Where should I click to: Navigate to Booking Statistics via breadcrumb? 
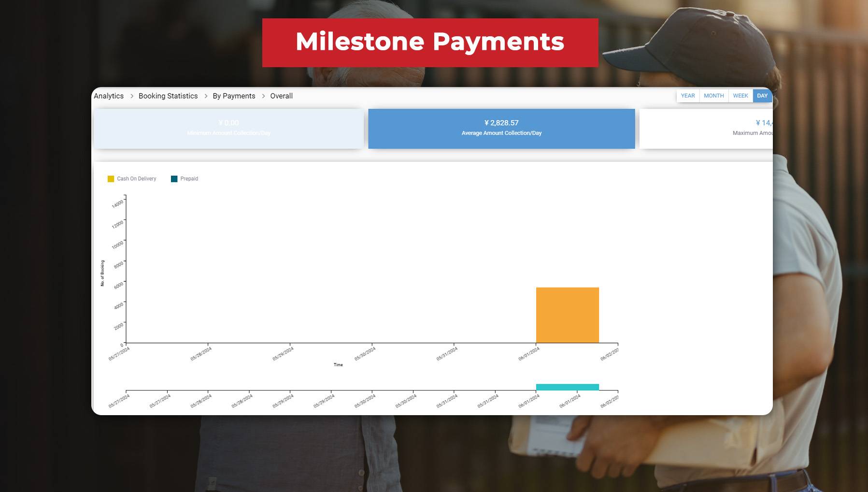[x=168, y=96]
